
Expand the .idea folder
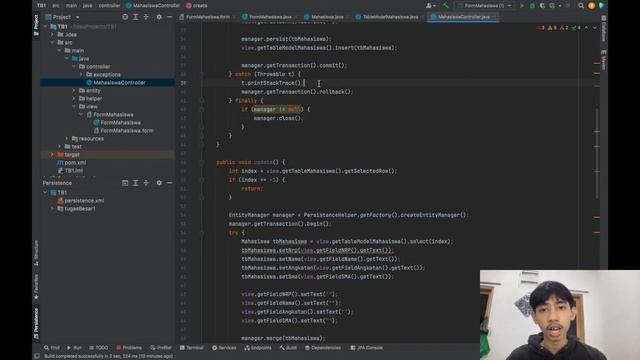point(52,35)
